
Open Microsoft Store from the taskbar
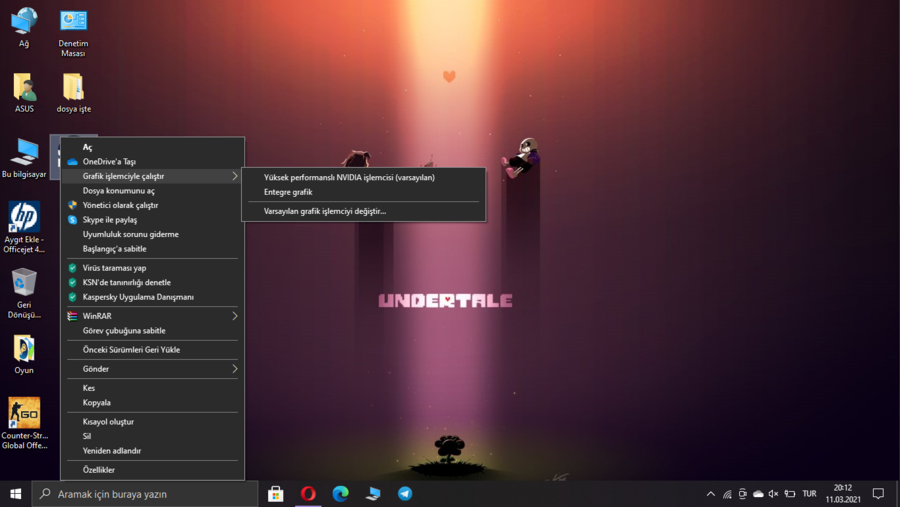(x=276, y=494)
